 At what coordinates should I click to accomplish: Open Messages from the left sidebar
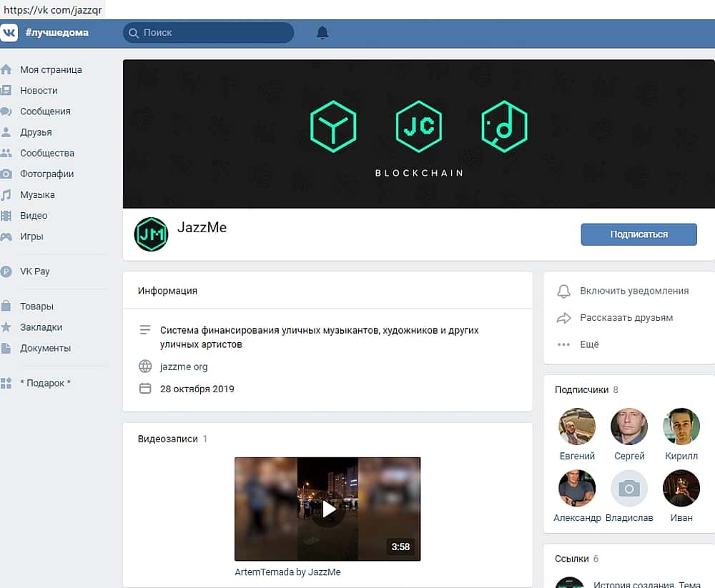coord(45,111)
